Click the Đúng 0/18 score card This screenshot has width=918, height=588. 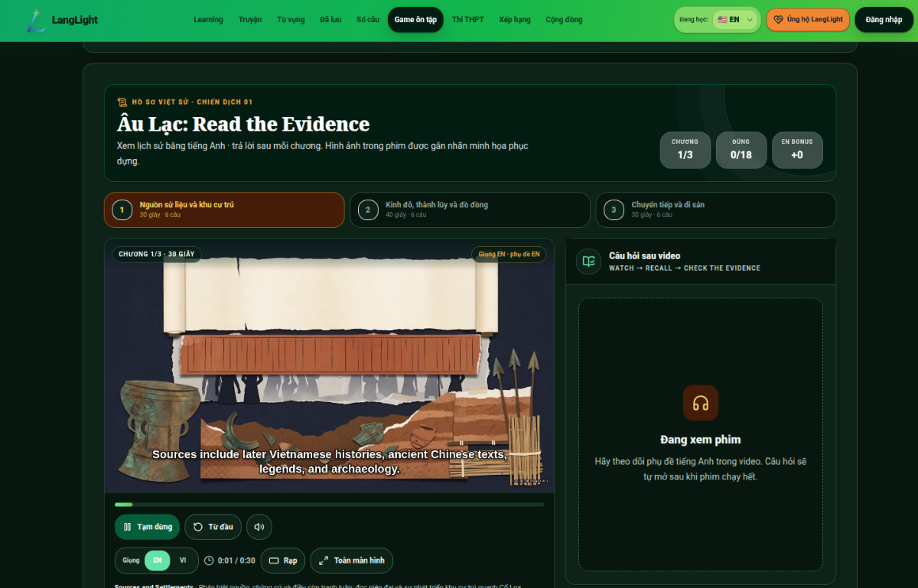tap(741, 150)
